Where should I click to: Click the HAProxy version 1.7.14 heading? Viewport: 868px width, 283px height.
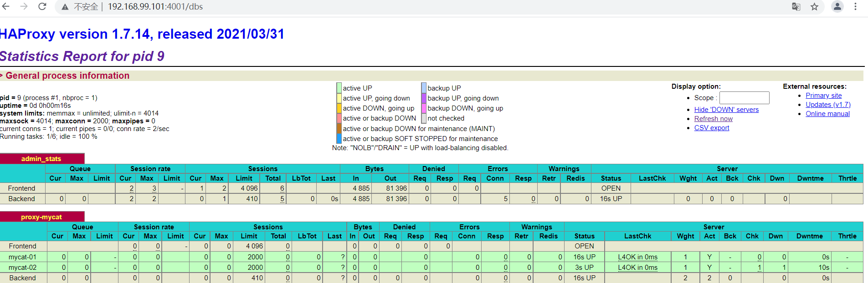(x=142, y=34)
